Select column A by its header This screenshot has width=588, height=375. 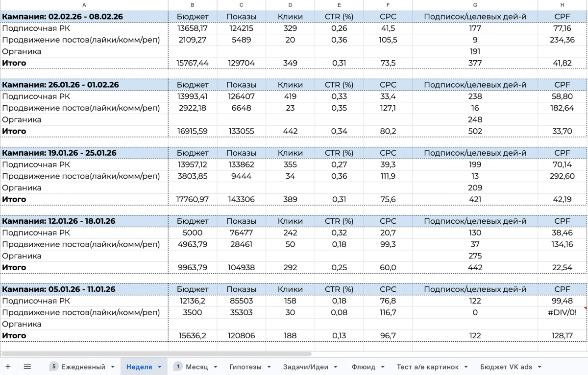click(84, 5)
